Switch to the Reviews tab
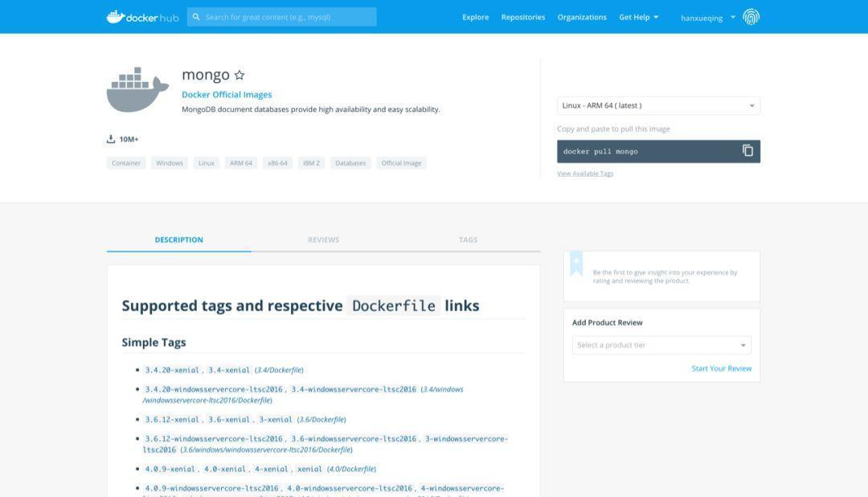 click(x=323, y=240)
